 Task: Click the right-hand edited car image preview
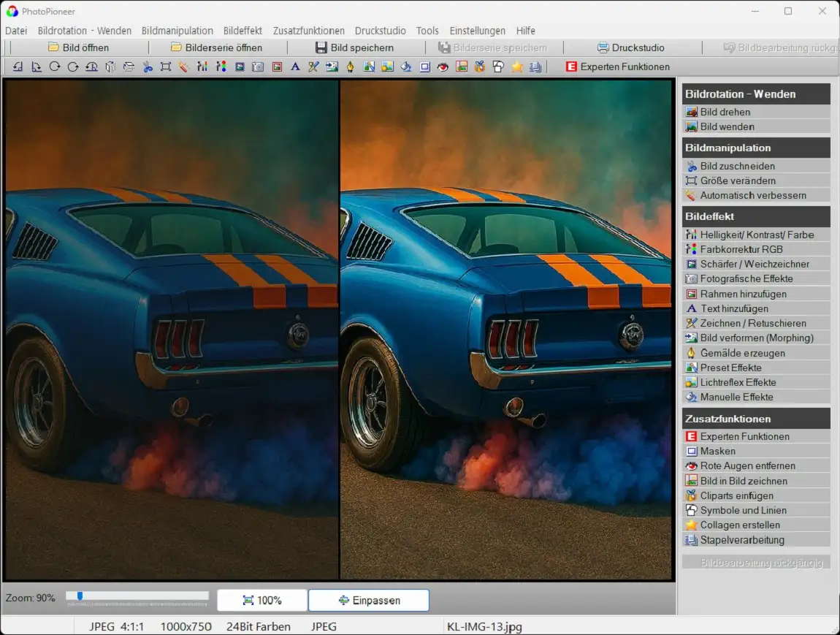[x=505, y=329]
